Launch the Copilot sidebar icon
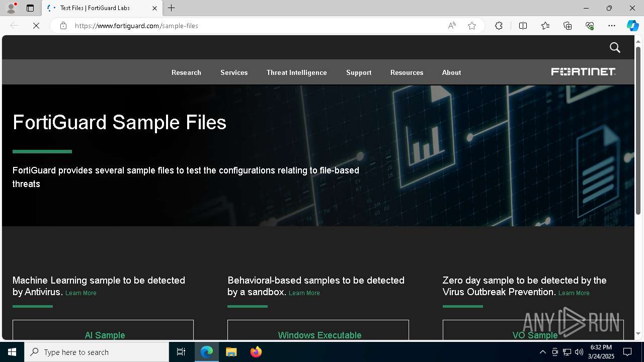Viewport: 644px width, 362px height. (x=632, y=26)
